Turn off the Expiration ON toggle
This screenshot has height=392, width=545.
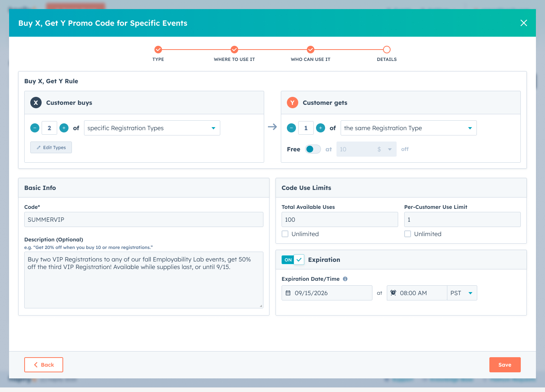click(293, 260)
